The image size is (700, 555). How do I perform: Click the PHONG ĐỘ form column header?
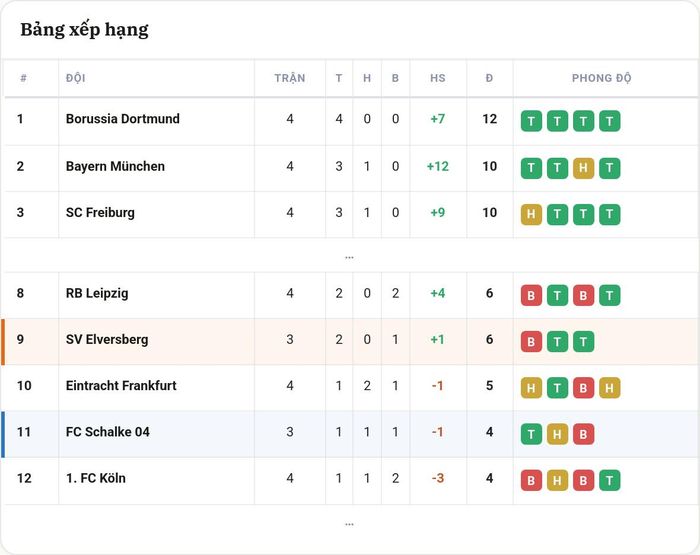tap(601, 78)
